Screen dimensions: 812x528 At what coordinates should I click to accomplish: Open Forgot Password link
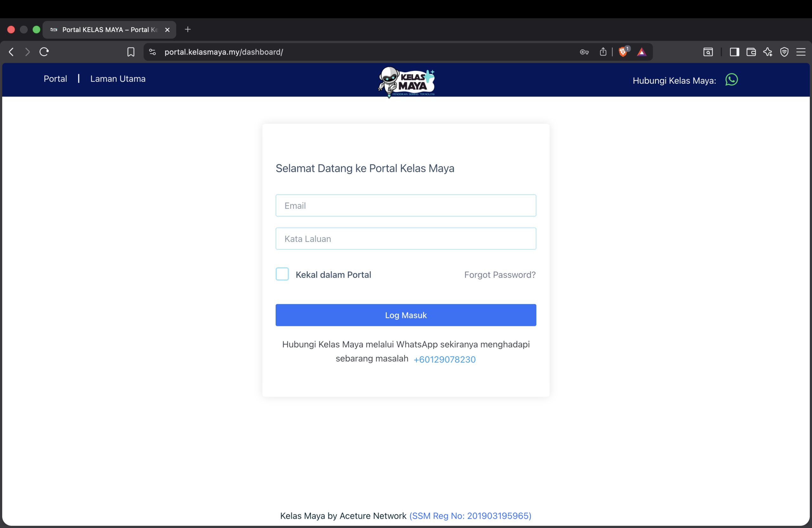click(500, 275)
